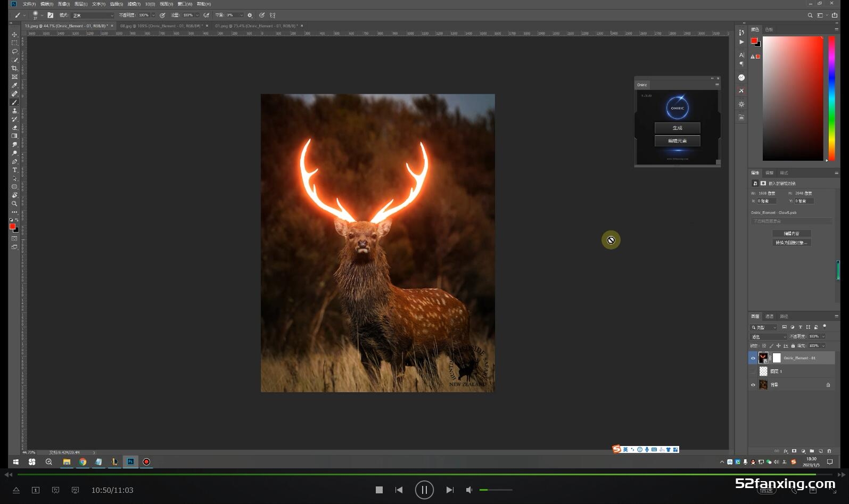Click the add layer style fx icon
The height and width of the screenshot is (504, 849).
click(786, 451)
